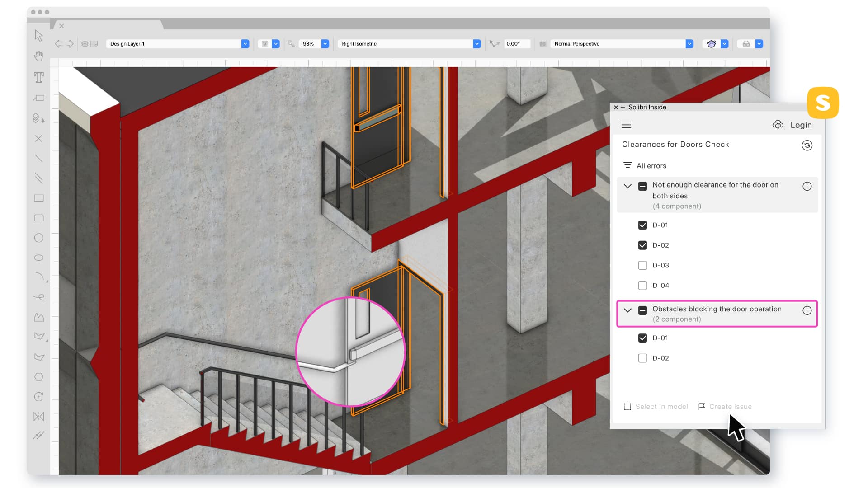The image size is (868, 488).
Task: Open the Right Isometric view dropdown
Action: click(x=476, y=43)
